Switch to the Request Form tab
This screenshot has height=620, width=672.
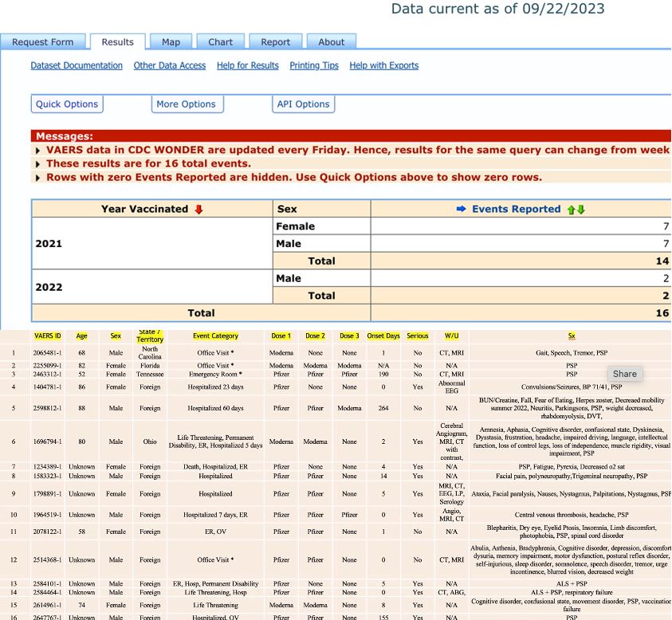43,42
